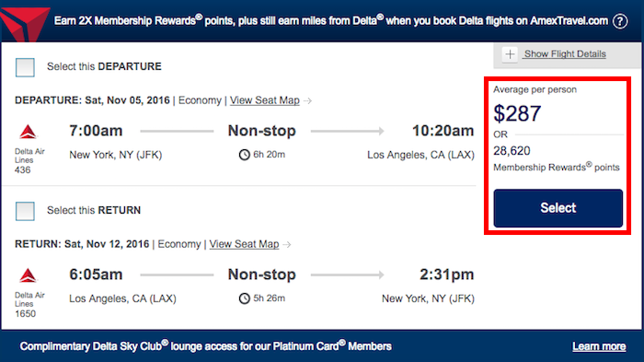Click the clock icon next to 5h 26m
Viewport: 644px width, 362px height.
(x=245, y=298)
